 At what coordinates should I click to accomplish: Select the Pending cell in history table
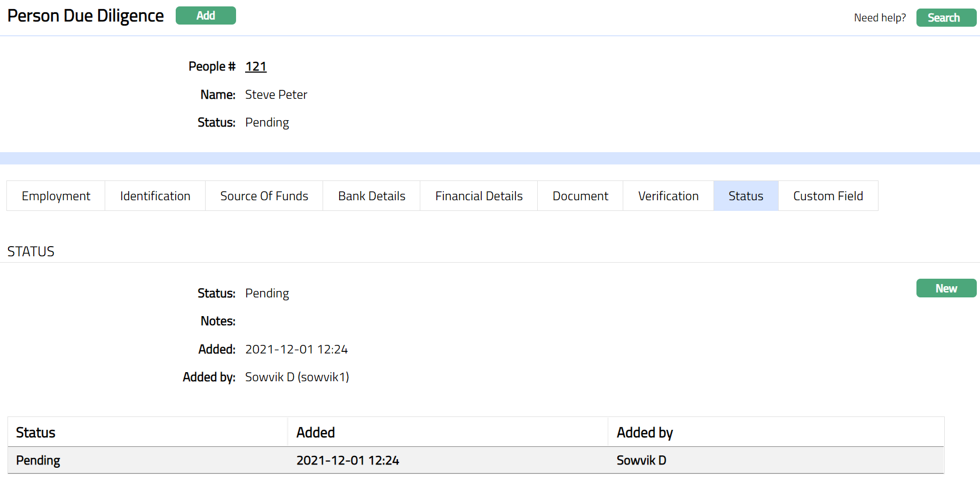[38, 460]
